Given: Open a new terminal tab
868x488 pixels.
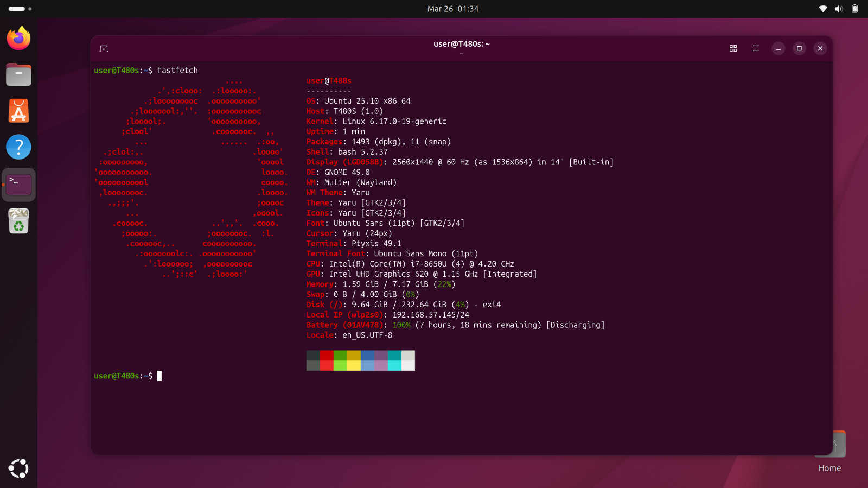Looking at the screenshot, I should 104,49.
